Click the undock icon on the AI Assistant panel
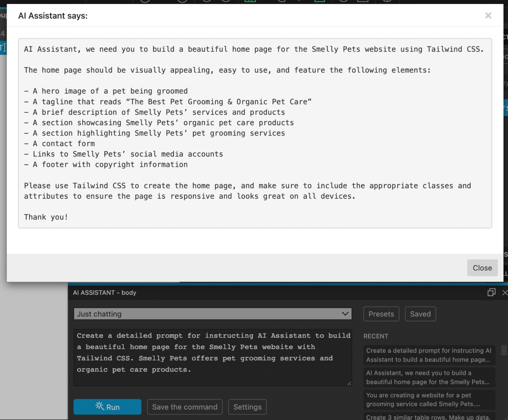Image resolution: width=508 pixels, height=420 pixels. pyautogui.click(x=491, y=292)
